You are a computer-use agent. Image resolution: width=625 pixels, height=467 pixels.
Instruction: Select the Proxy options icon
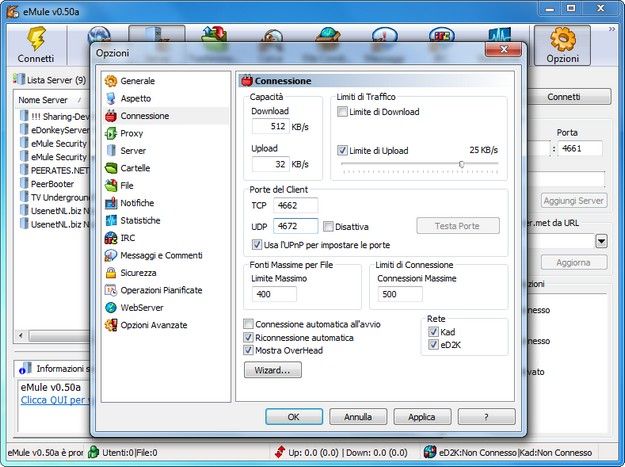111,133
